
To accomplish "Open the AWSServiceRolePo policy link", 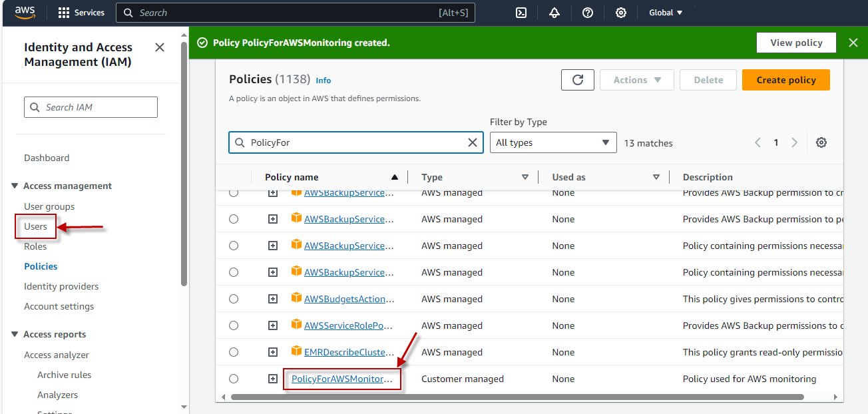I will (x=348, y=325).
